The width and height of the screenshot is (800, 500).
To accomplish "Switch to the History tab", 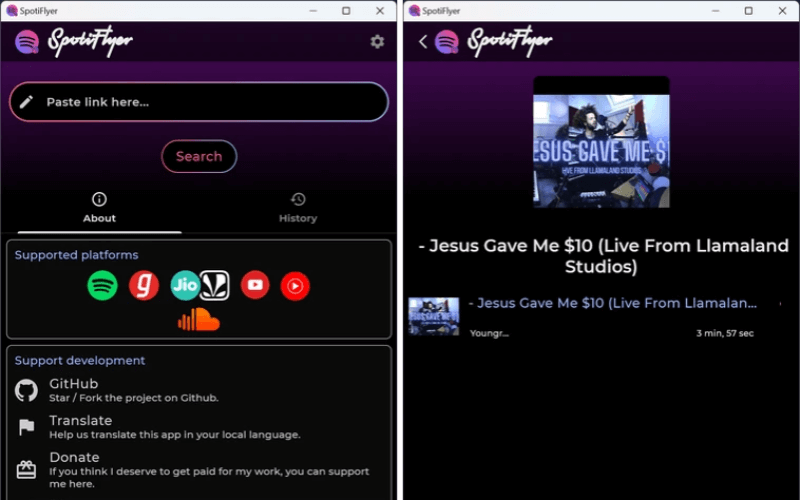I will (298, 210).
